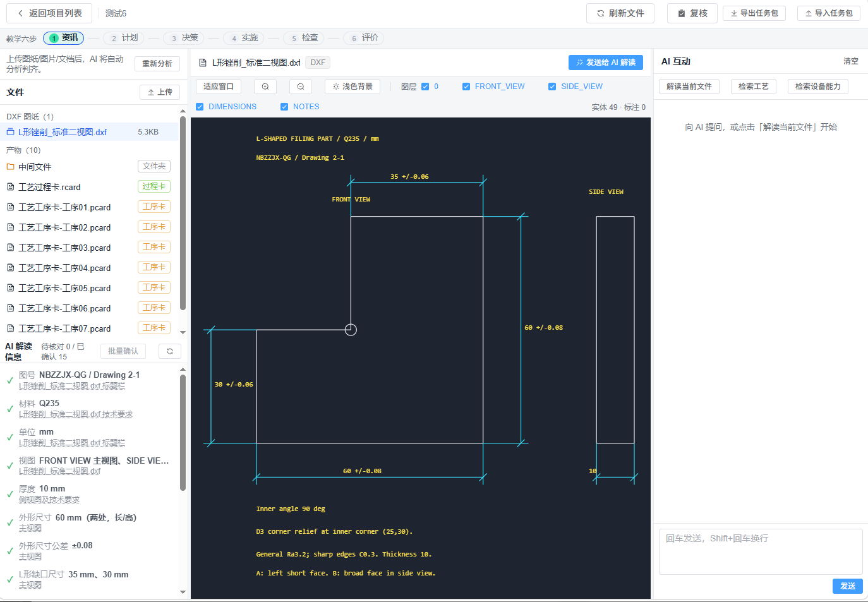This screenshot has height=602, width=868.
Task: Click the file icon of 工艺工序卡-工序03.pcard
Action: point(10,248)
